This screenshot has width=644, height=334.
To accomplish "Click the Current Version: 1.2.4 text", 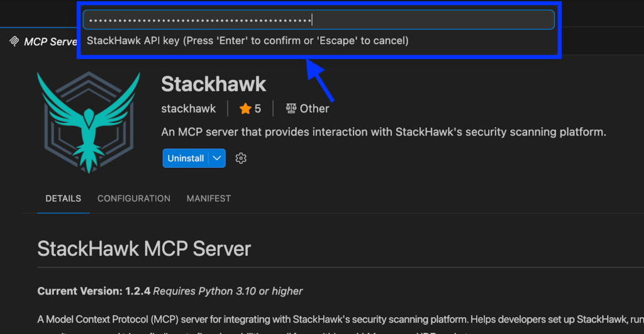I will (x=94, y=291).
